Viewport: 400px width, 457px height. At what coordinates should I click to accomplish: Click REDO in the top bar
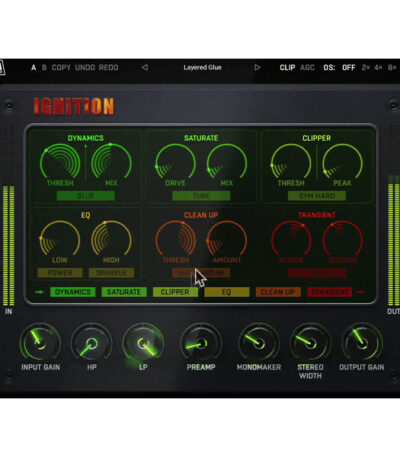click(108, 68)
